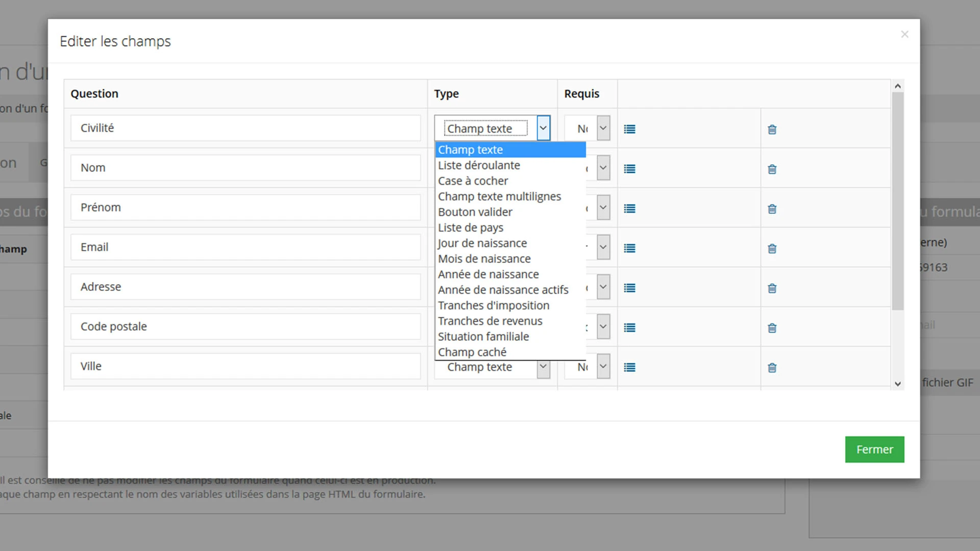Delete the Civilité field with trash icon
The width and height of the screenshot is (980, 551).
pos(772,130)
